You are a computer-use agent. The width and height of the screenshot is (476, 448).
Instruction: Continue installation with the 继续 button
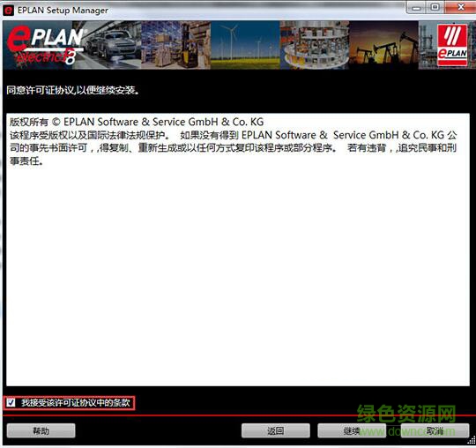tap(352, 430)
